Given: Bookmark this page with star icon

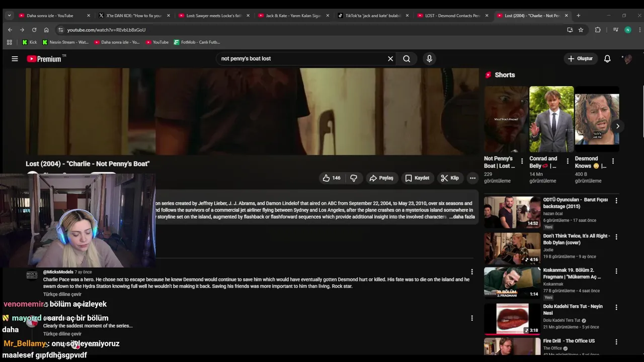Looking at the screenshot, I should click(x=581, y=30).
